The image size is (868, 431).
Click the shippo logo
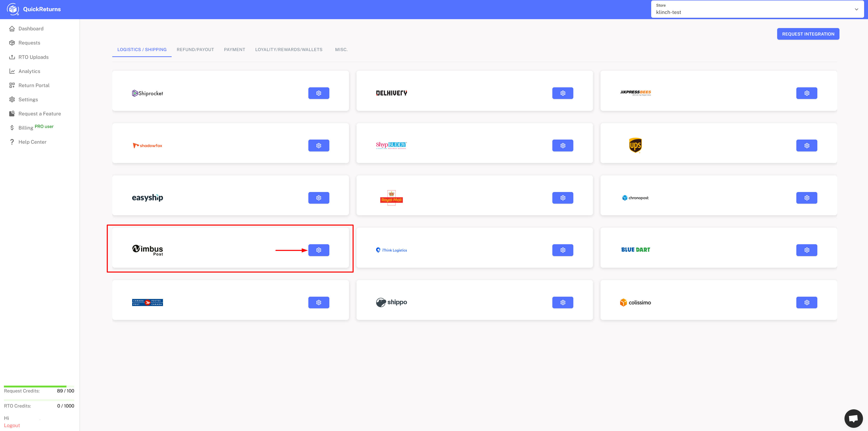[x=391, y=302]
